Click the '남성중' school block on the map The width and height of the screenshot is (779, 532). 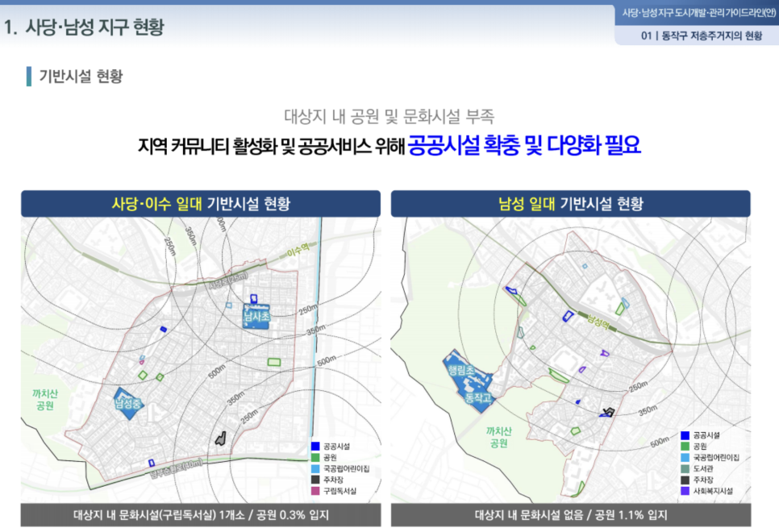[x=127, y=403]
